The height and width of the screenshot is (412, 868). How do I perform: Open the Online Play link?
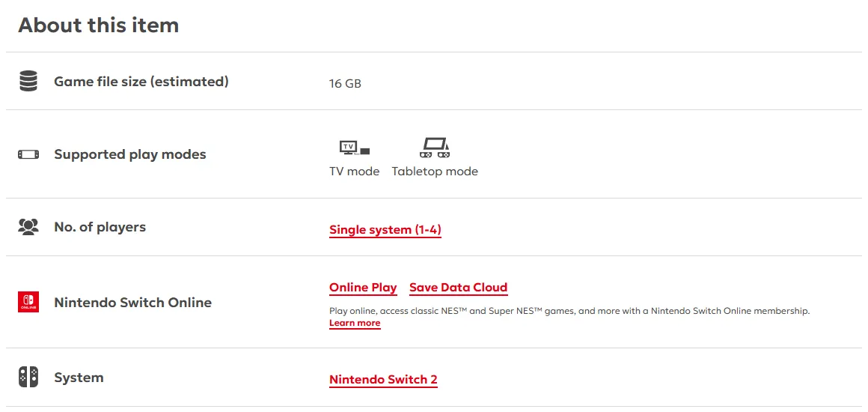pyautogui.click(x=363, y=287)
